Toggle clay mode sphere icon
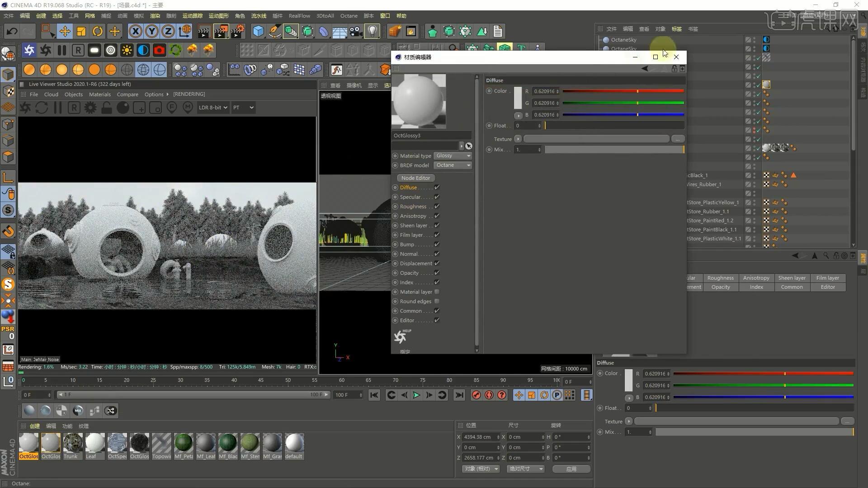 click(123, 108)
